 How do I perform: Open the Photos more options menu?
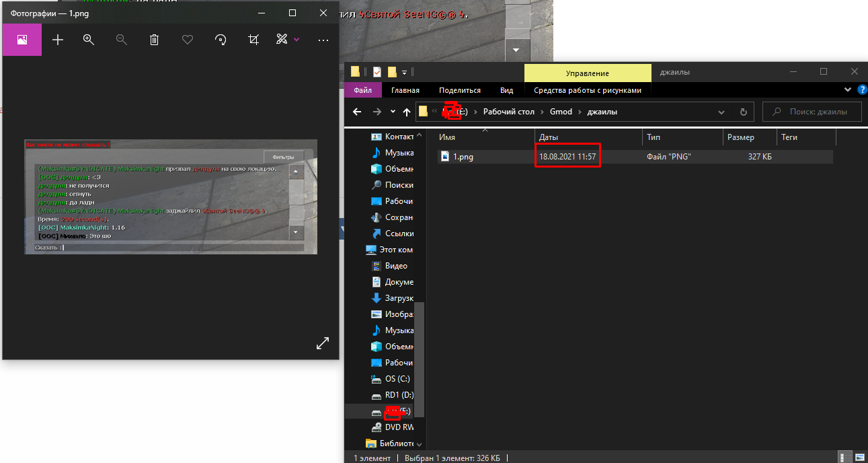(323, 40)
